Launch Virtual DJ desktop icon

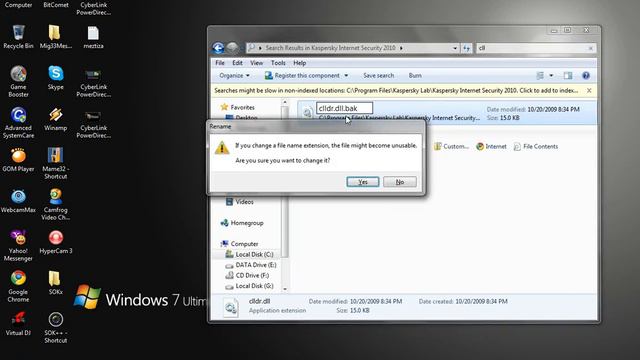coord(18,324)
